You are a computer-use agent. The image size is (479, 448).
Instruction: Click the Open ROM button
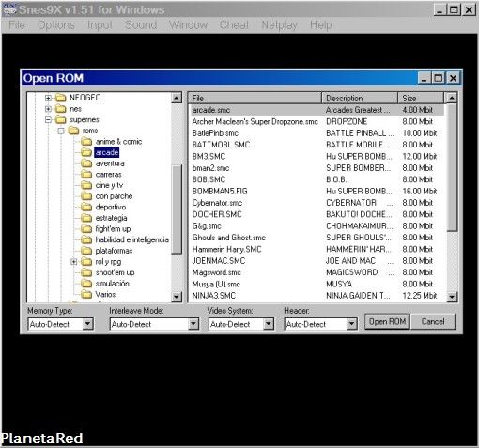pyautogui.click(x=387, y=321)
